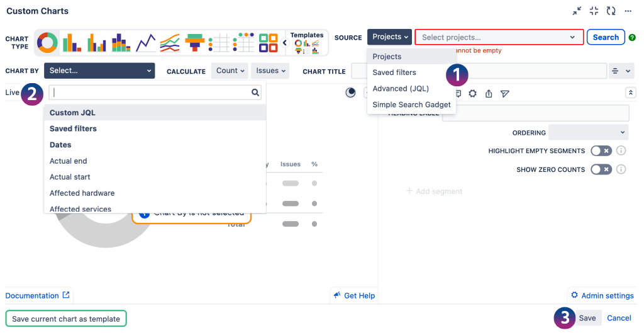The height and width of the screenshot is (335, 644).
Task: Pick the funnel chart type
Action: (x=194, y=43)
